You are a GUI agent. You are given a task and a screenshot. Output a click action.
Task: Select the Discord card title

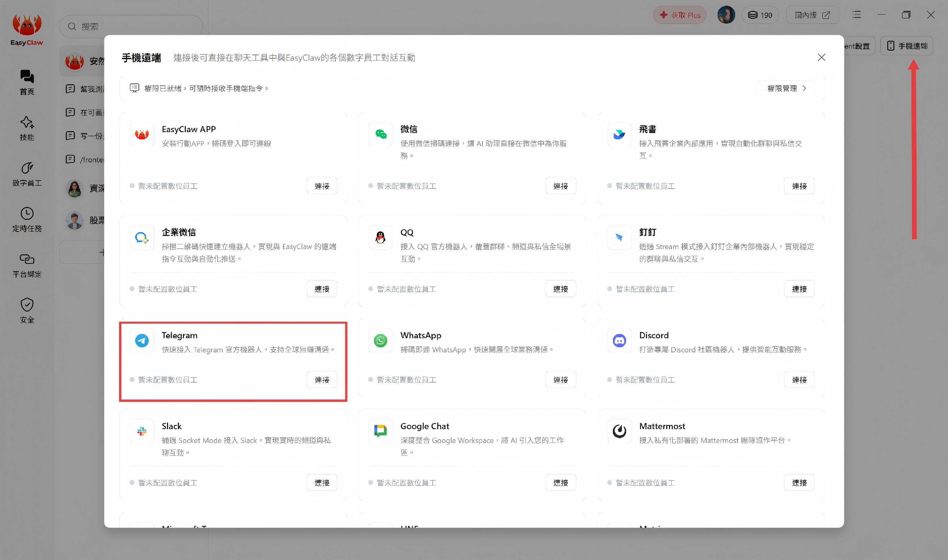(x=654, y=335)
